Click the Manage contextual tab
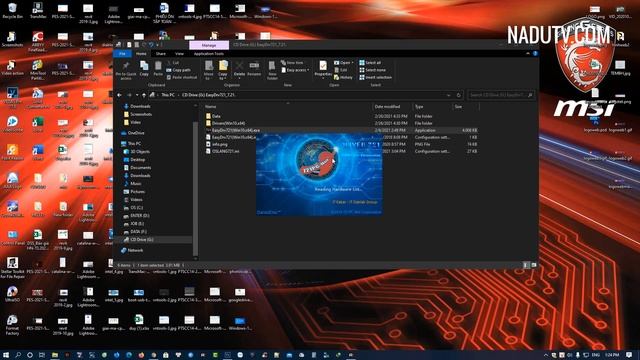The width and height of the screenshot is (640, 360). [x=209, y=45]
